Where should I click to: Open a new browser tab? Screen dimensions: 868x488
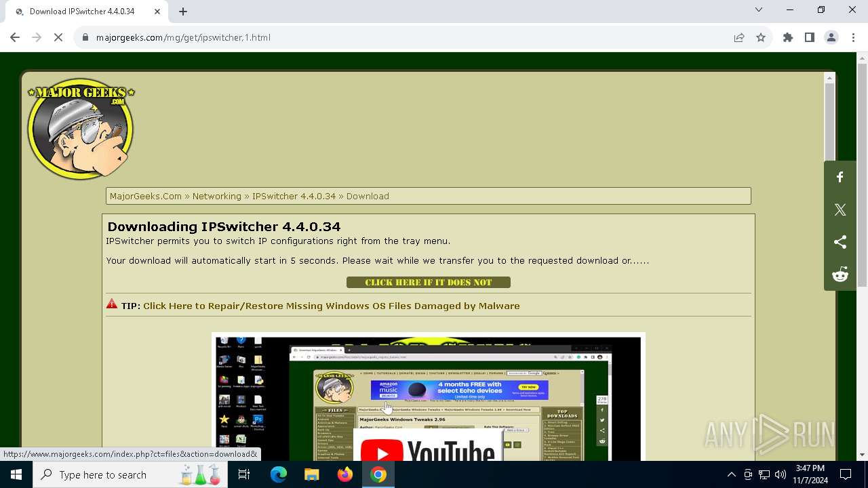pyautogui.click(x=183, y=11)
